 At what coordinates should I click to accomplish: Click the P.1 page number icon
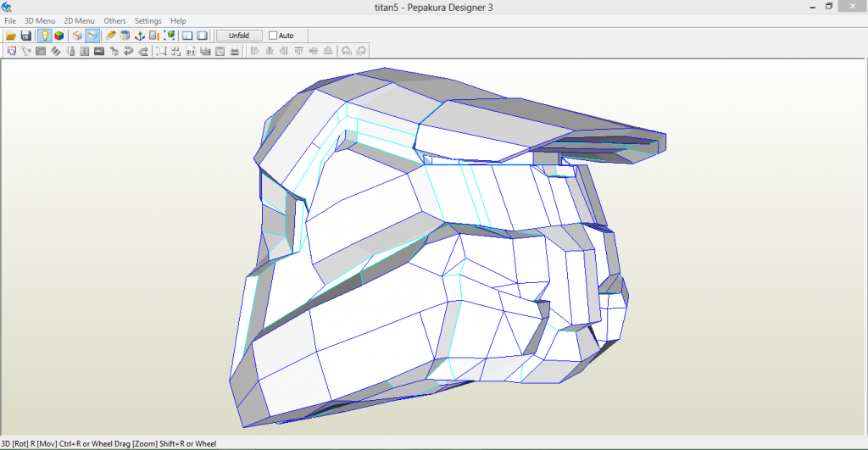(x=191, y=51)
